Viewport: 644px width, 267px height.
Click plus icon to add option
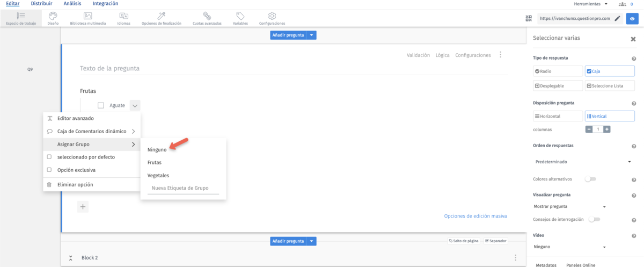click(x=83, y=206)
